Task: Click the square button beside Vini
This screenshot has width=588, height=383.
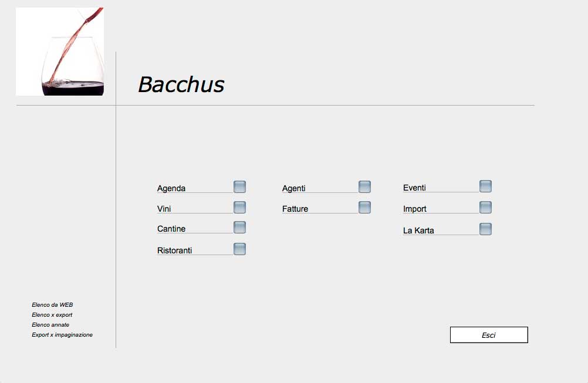Action: 239,207
